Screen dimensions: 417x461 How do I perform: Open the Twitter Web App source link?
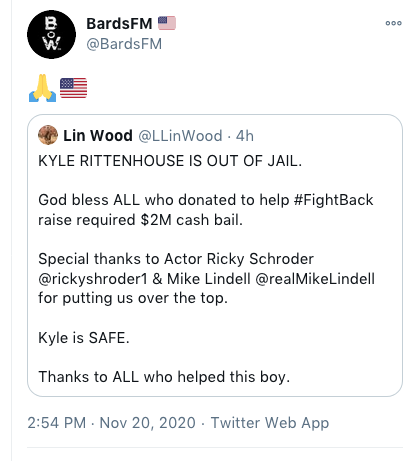coord(270,423)
